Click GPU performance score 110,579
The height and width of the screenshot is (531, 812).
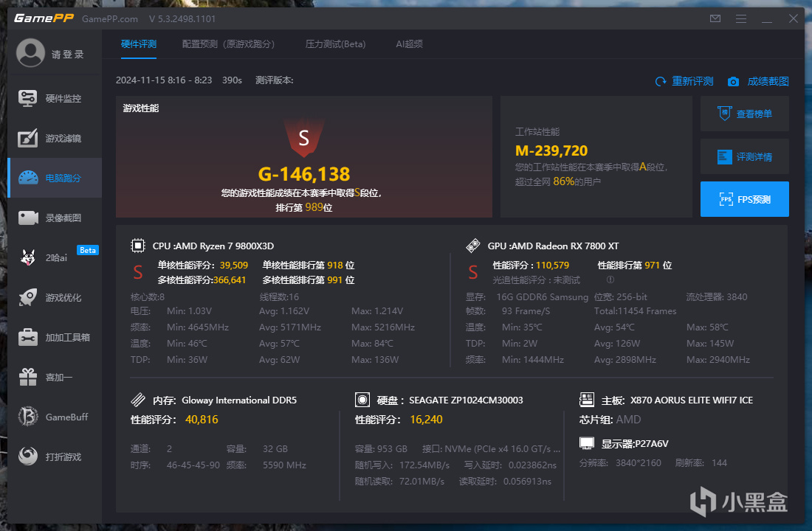tap(553, 265)
